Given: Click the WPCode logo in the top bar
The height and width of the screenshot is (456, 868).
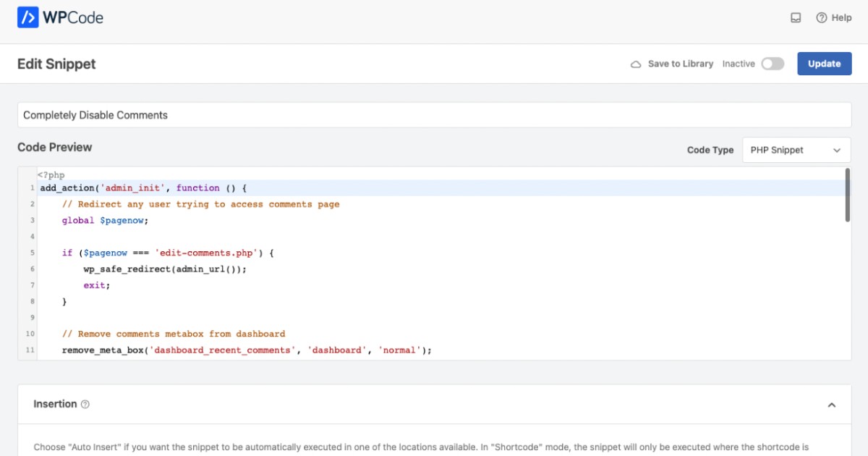Looking at the screenshot, I should pyautogui.click(x=60, y=17).
